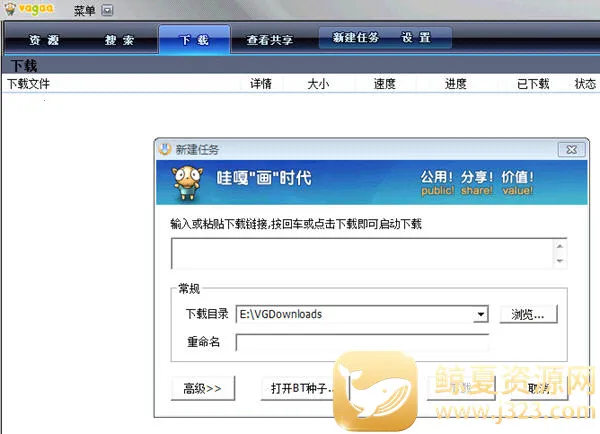Sort by the 大小 column header
Viewport: 600px width, 434px height.
[320, 84]
